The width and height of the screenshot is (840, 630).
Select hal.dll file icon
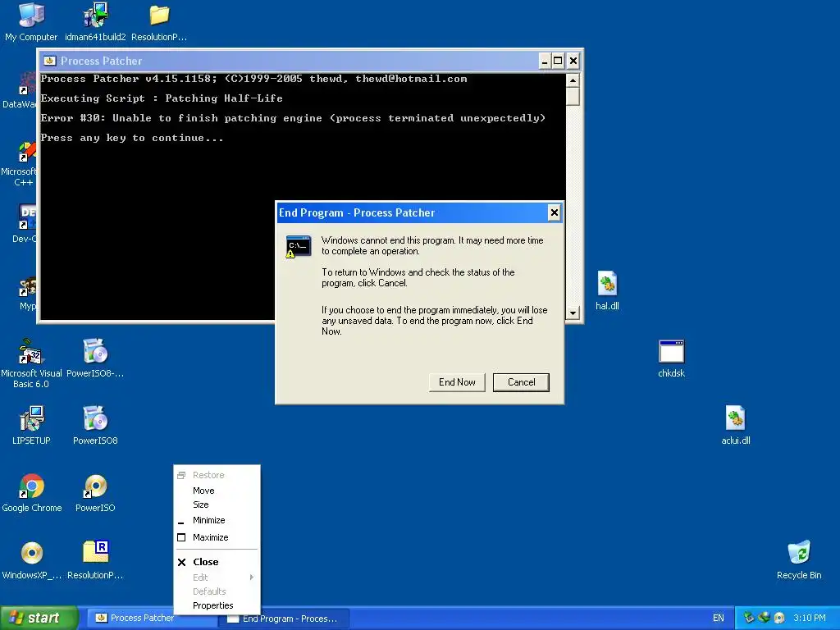pos(607,290)
